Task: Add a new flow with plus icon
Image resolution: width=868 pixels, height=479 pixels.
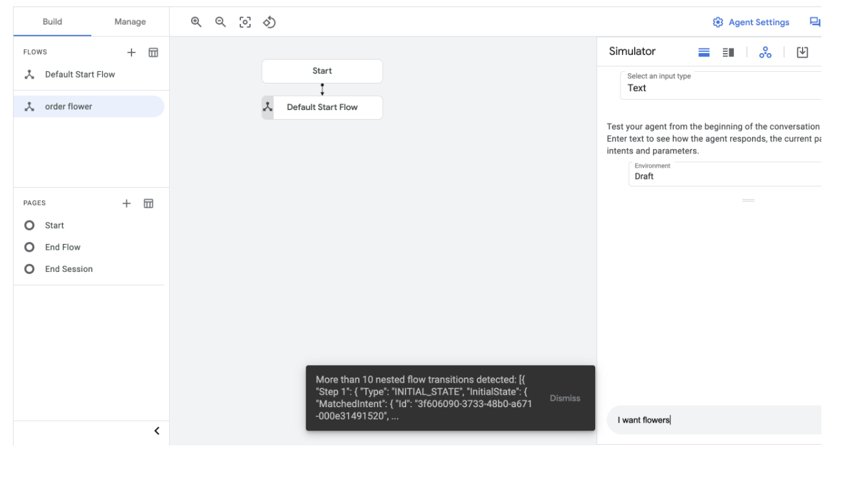Action: [x=131, y=52]
